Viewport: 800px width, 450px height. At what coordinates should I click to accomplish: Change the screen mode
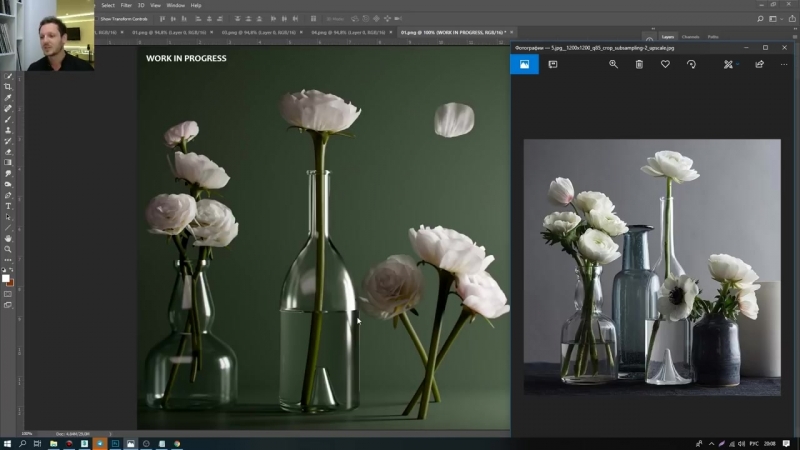(8, 305)
